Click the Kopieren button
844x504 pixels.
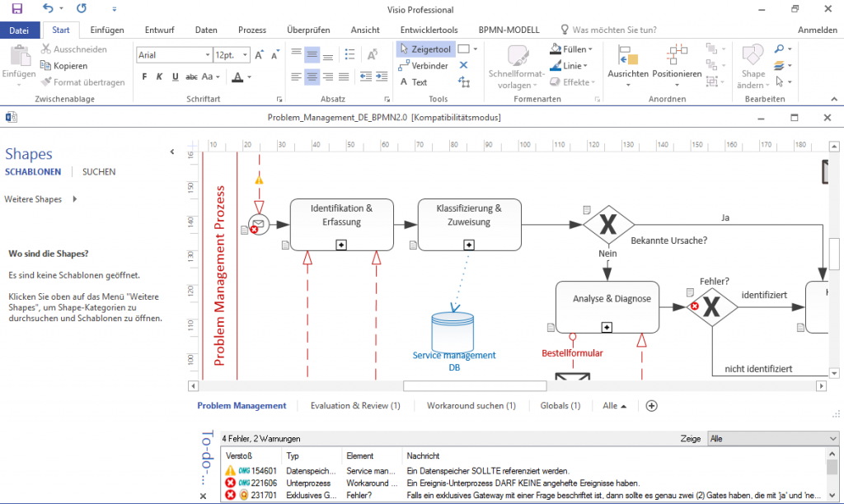click(63, 66)
